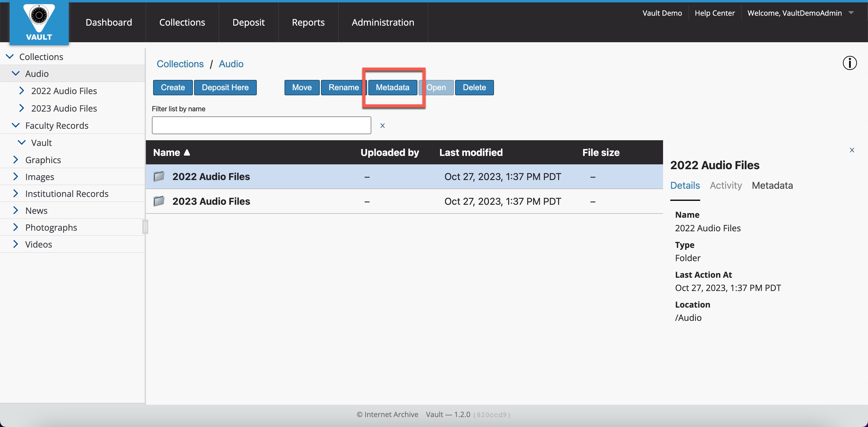
Task: Click the sidebar resize handle
Action: click(145, 227)
